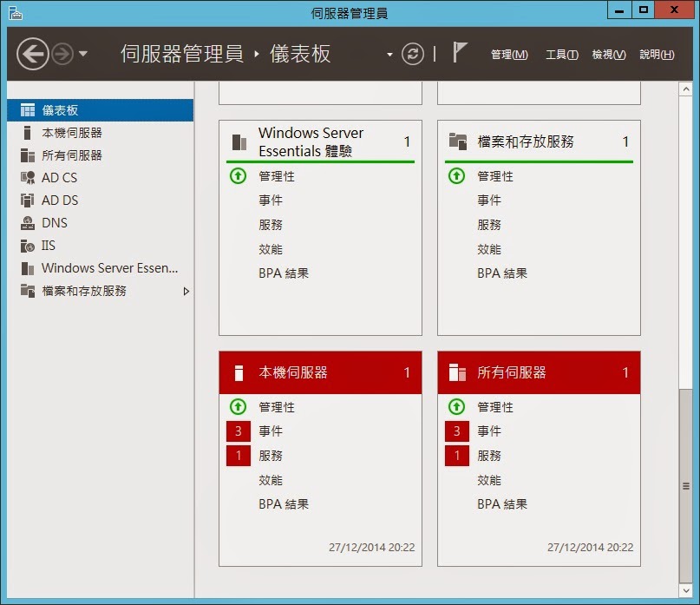Click the 檔案和存放服務 tile header
The width and height of the screenshot is (700, 605).
pos(539,141)
